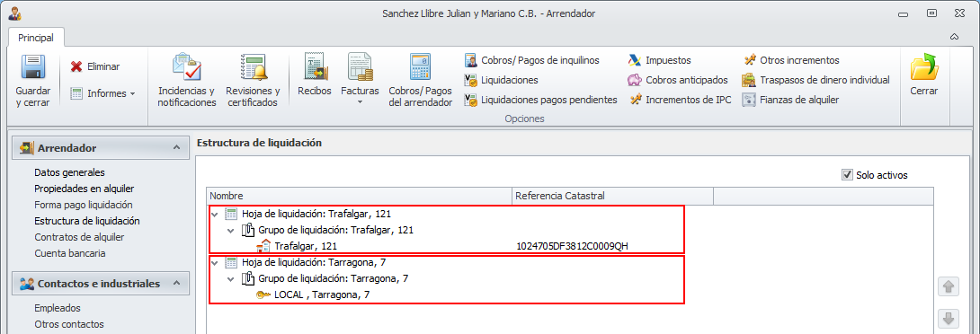Viewport: 980px width, 334px height.
Task: Open the Facturas dropdown arrow
Action: coord(360,101)
